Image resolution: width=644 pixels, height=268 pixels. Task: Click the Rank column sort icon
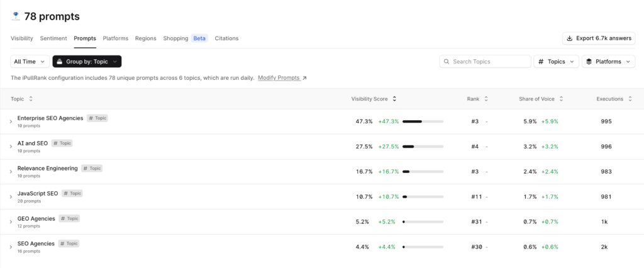click(486, 99)
